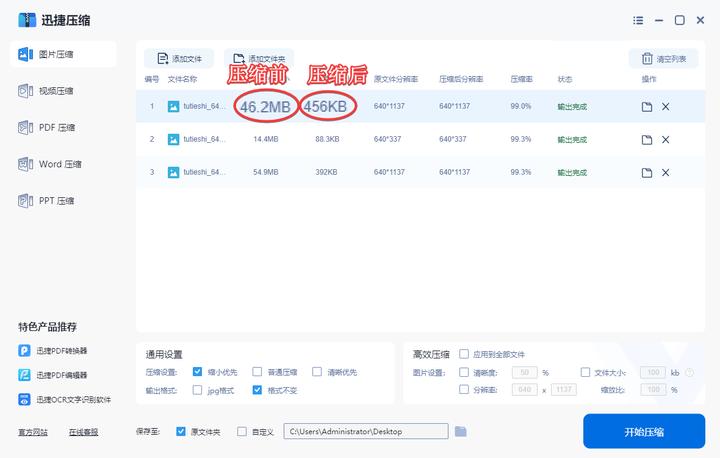Remove row 3 file with X icon
The width and height of the screenshot is (720, 458).
click(665, 173)
